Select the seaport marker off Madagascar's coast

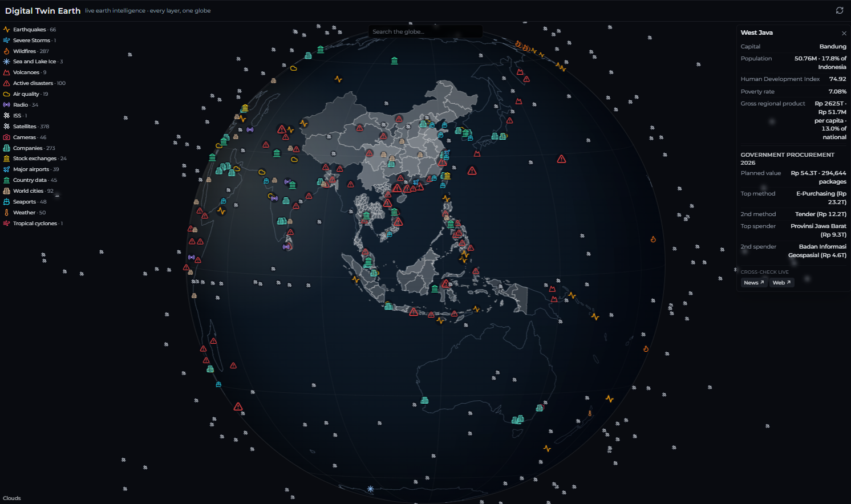[x=218, y=384]
